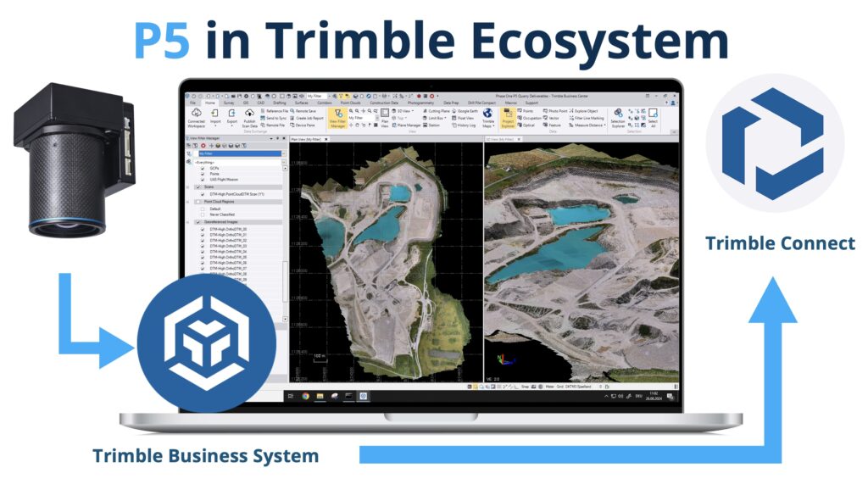This screenshot has width=868, height=490.
Task: Click Filter Line Marking command
Action: point(587,118)
